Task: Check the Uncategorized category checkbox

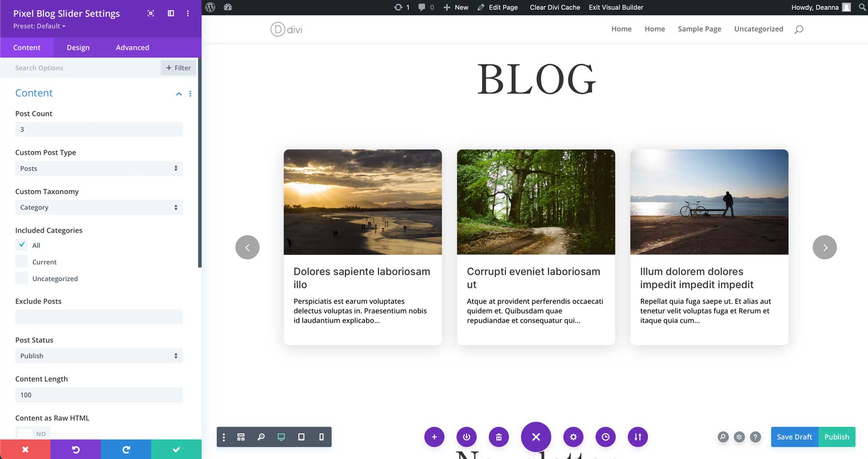Action: click(21, 278)
